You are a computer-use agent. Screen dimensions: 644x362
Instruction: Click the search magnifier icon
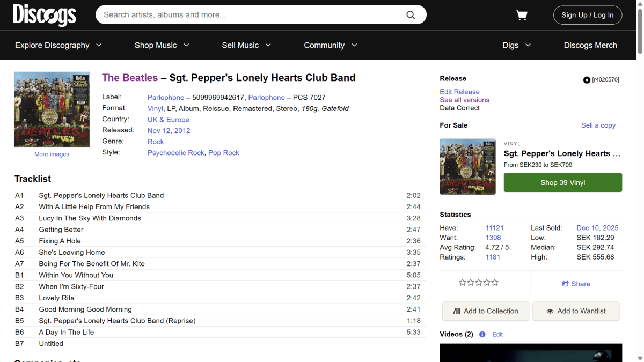click(x=411, y=15)
